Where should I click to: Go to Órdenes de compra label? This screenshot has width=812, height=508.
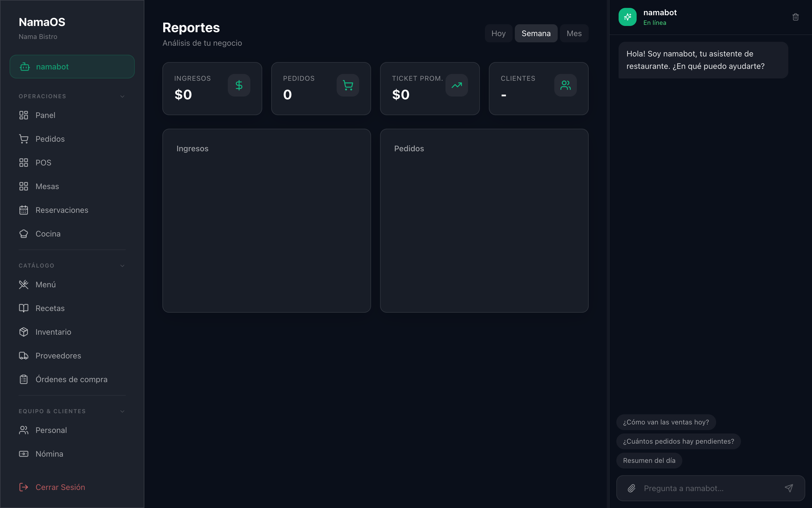(71, 379)
